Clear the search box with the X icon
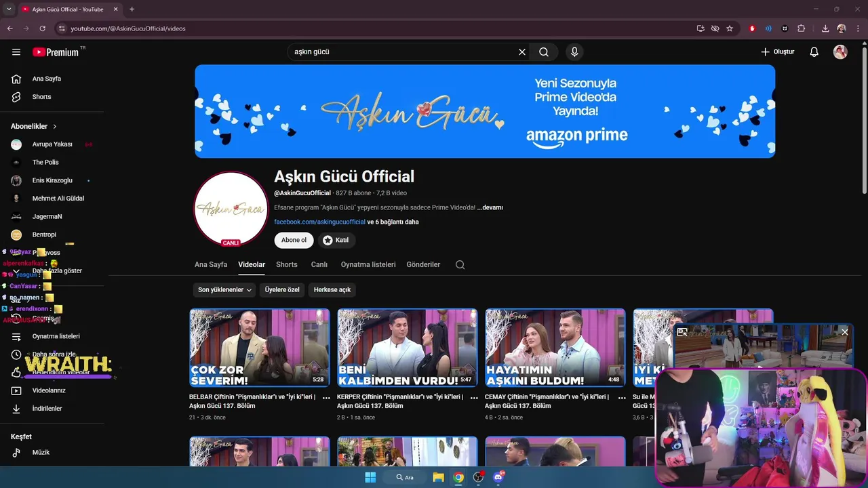868x488 pixels. click(522, 52)
